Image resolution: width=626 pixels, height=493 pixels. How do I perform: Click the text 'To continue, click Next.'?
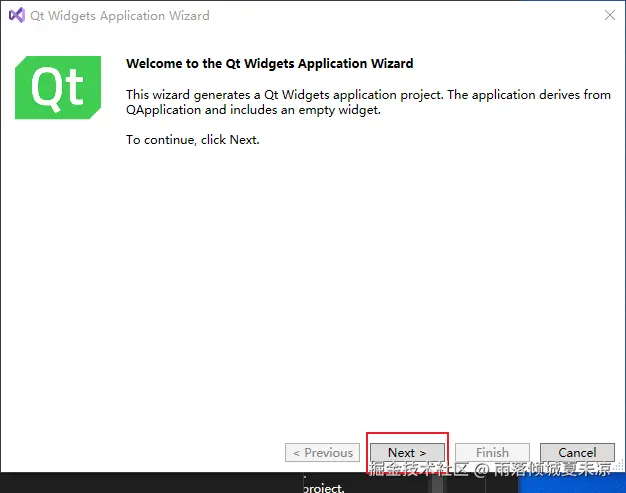[193, 140]
